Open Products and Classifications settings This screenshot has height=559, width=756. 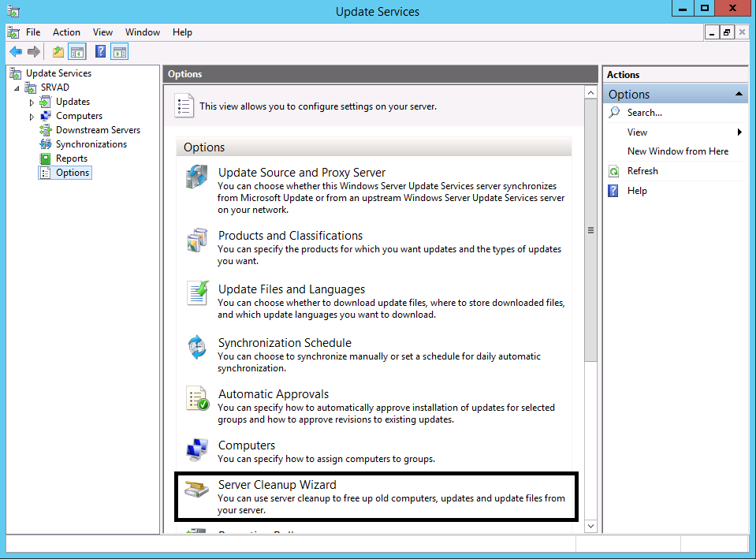[x=290, y=236]
